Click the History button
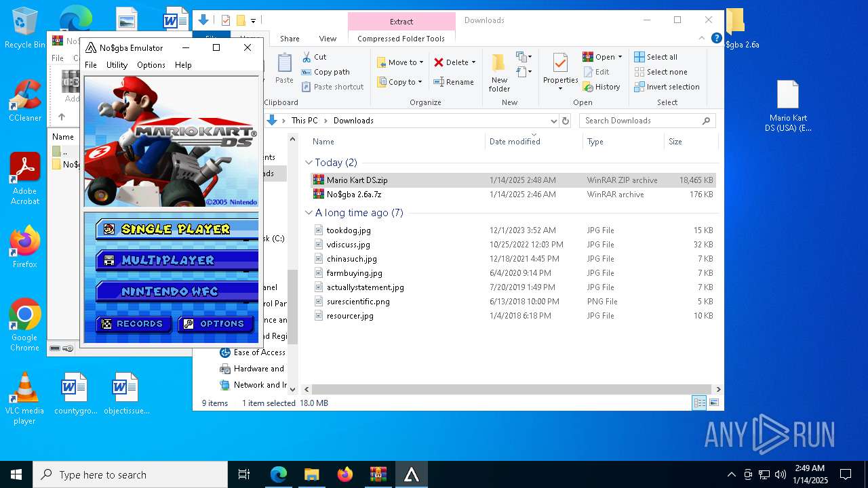 point(601,87)
